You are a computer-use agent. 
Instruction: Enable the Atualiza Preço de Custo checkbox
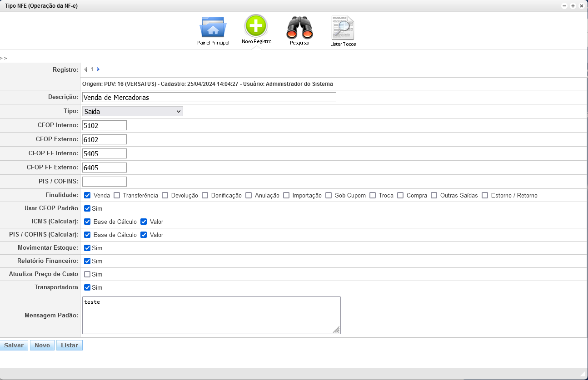[88, 274]
